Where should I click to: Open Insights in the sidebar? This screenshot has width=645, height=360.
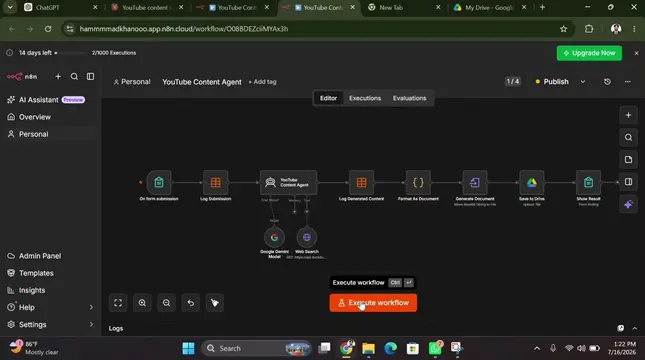[x=49, y=290]
